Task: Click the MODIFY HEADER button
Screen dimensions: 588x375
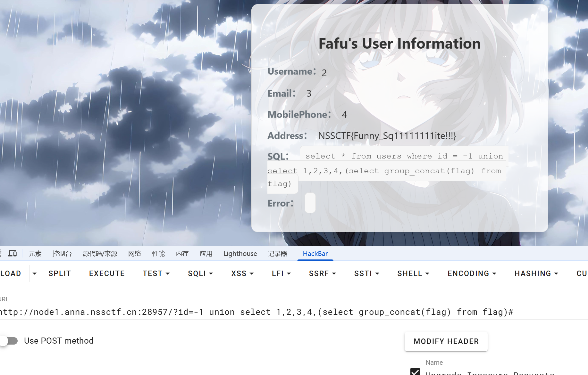Action: tap(446, 341)
